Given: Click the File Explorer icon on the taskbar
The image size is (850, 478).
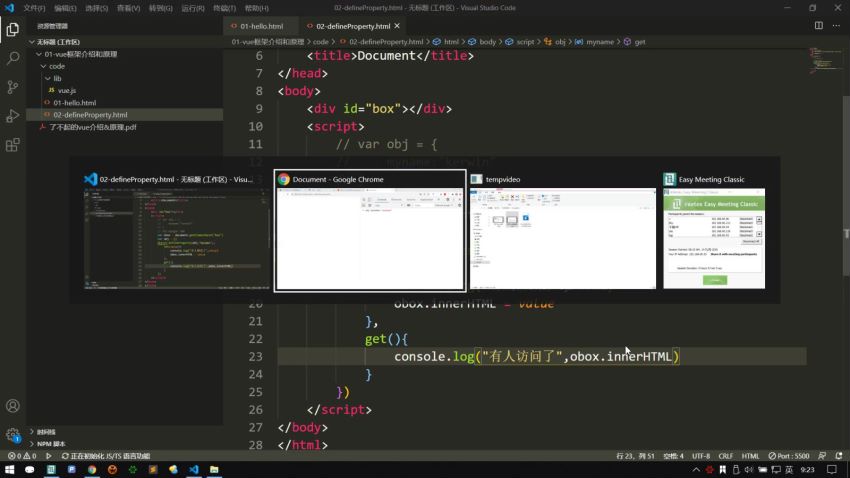Looking at the screenshot, I should [x=214, y=470].
